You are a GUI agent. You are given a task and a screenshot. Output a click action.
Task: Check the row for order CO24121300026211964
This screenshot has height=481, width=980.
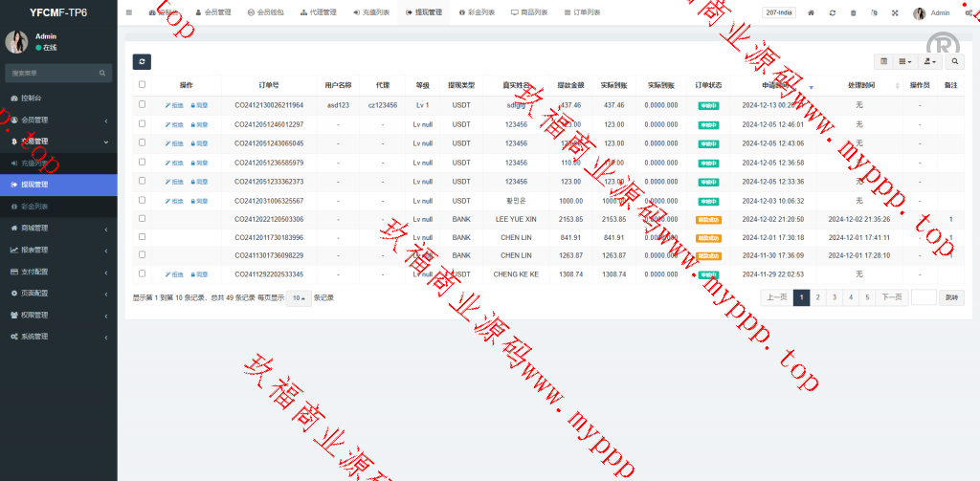[142, 104]
